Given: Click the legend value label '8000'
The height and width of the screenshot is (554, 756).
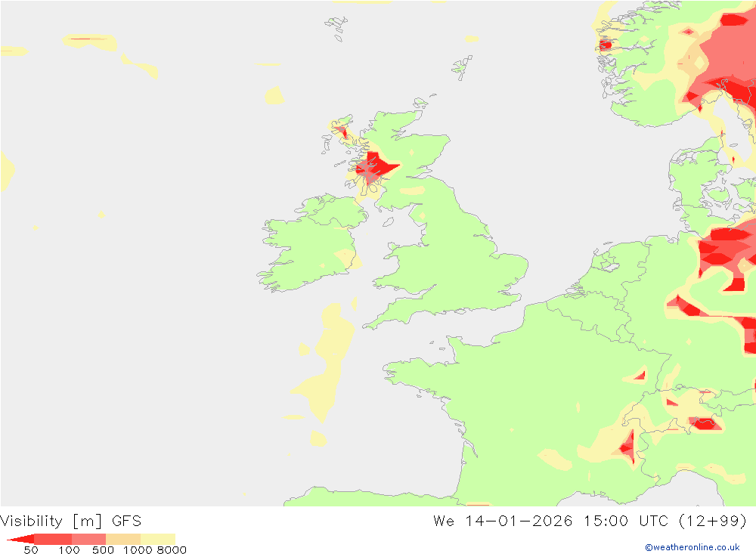Looking at the screenshot, I should [x=172, y=550].
